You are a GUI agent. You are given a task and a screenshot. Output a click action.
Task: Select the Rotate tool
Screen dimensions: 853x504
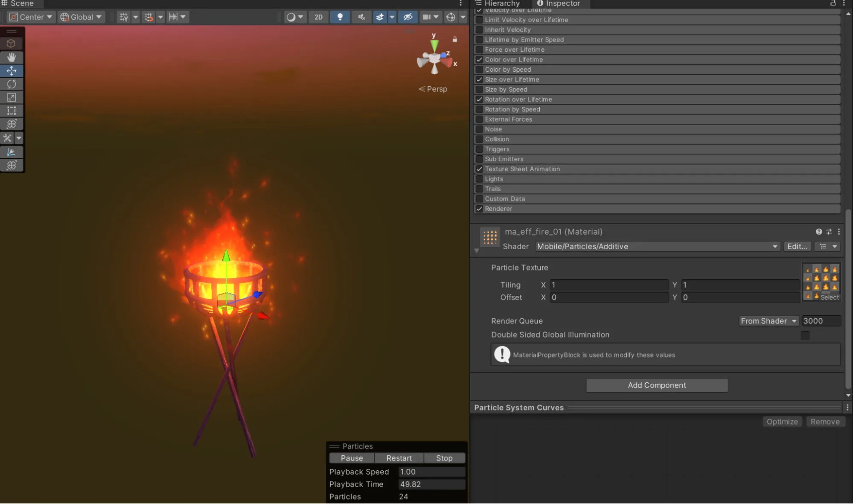(x=12, y=84)
